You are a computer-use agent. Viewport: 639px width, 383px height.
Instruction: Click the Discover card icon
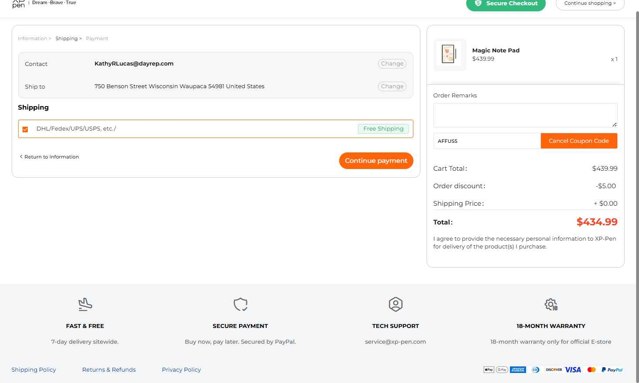[x=553, y=370]
